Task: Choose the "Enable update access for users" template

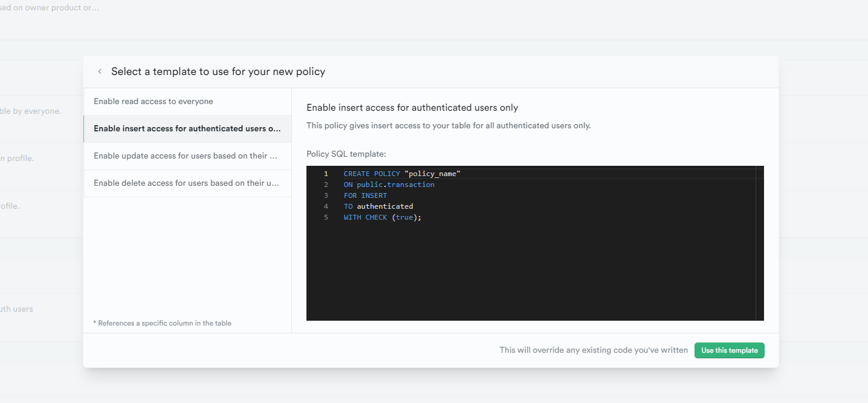Action: [x=186, y=156]
